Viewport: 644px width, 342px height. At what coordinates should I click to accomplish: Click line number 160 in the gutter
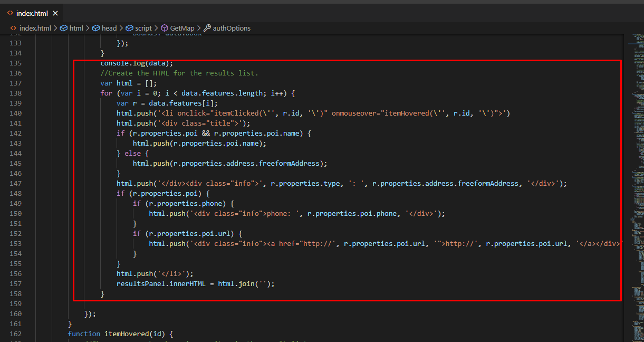(x=16, y=313)
